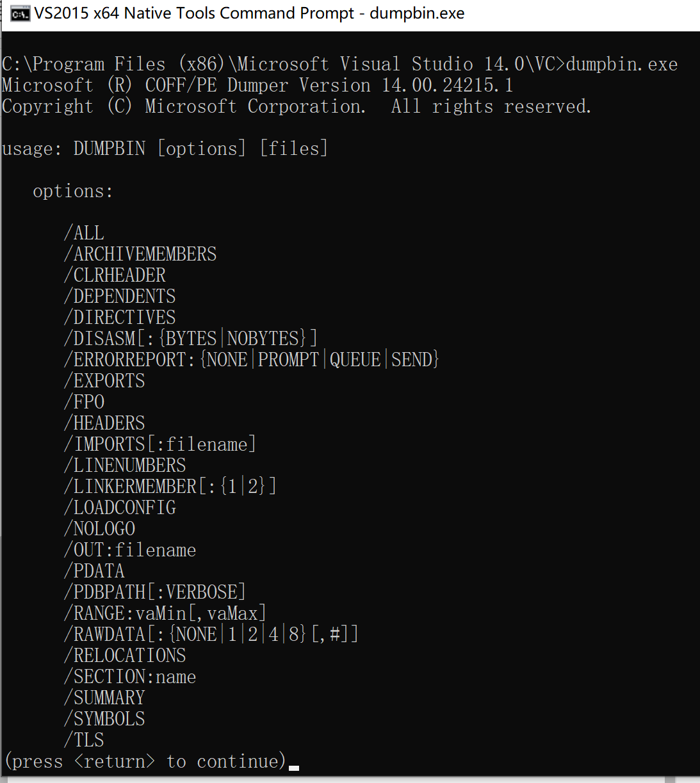
Task: Select the /SYMBOLS option text
Action: tap(104, 718)
